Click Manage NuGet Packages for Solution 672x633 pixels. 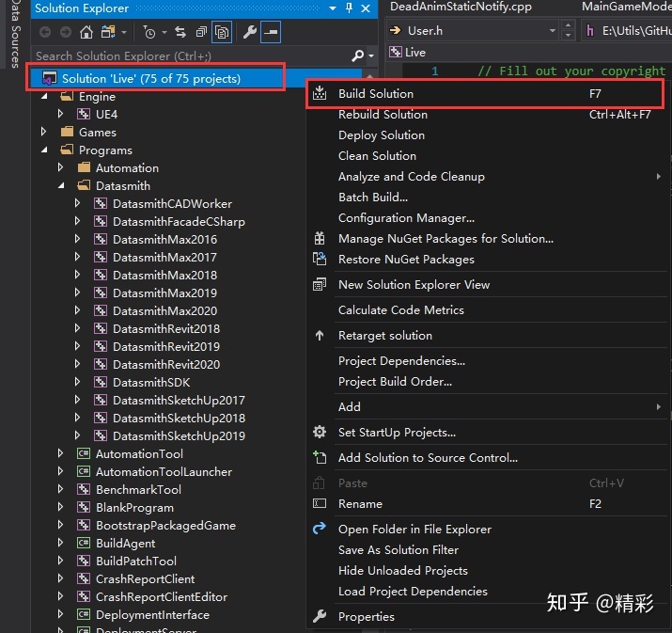pos(445,239)
